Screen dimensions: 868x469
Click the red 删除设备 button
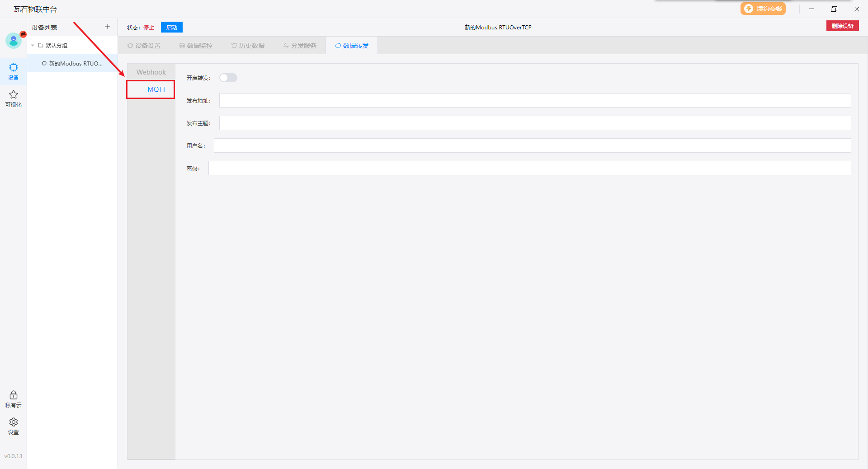coord(842,26)
